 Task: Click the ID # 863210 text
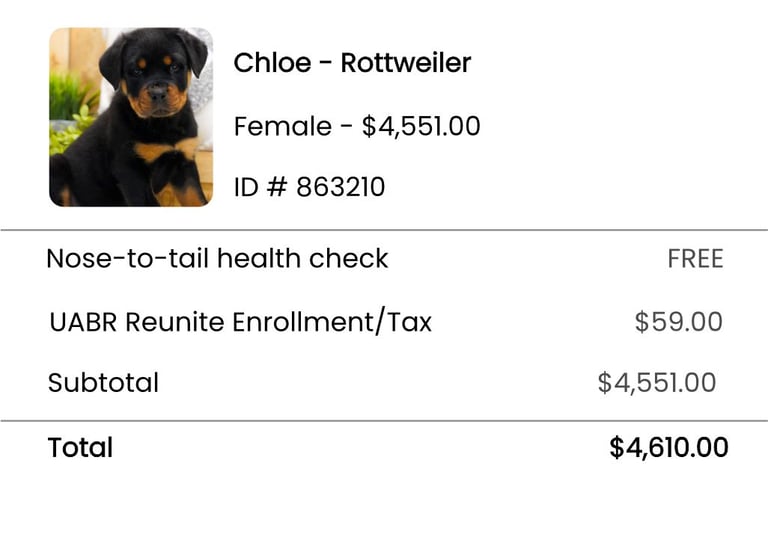[310, 187]
